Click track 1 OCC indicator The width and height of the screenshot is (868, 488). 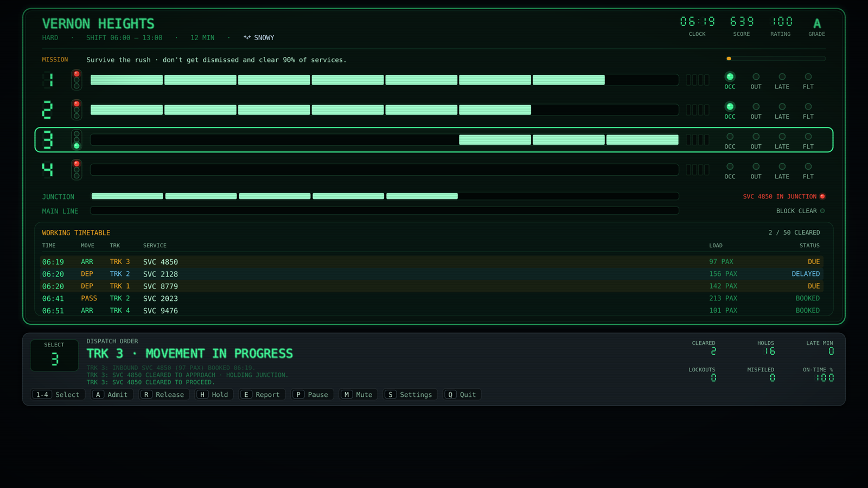(x=730, y=77)
